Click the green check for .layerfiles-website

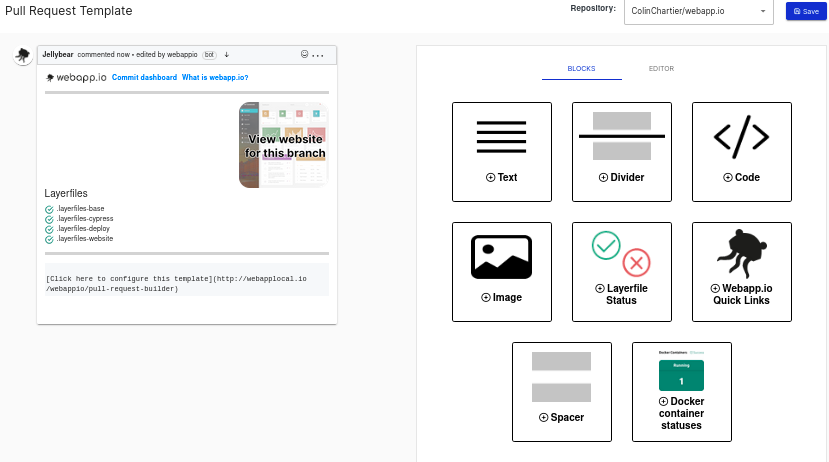click(x=49, y=239)
